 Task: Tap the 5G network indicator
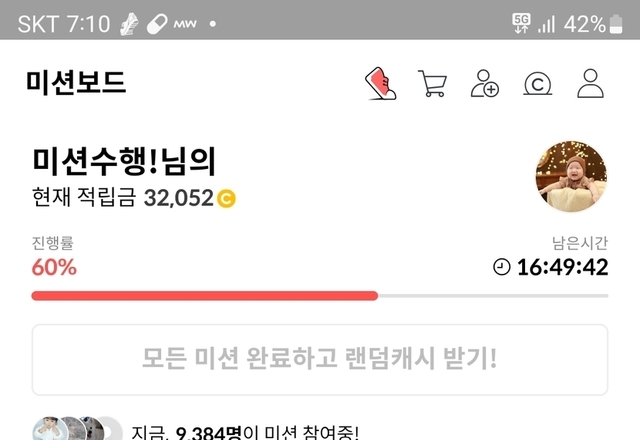pos(522,23)
